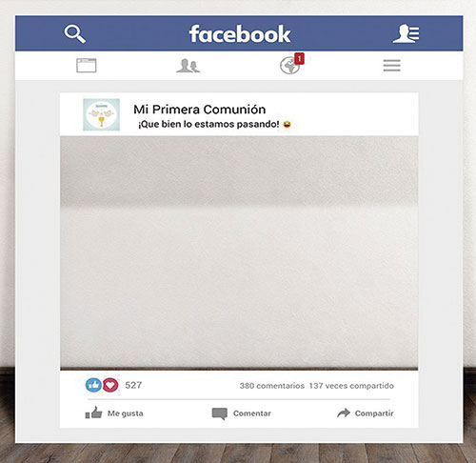Click the Me gusta button

click(x=114, y=413)
